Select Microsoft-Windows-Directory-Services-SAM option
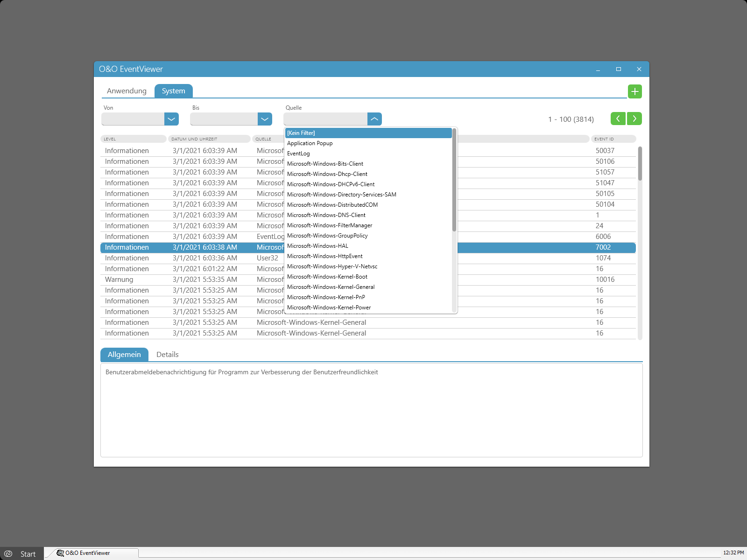747x560 pixels. [368, 195]
